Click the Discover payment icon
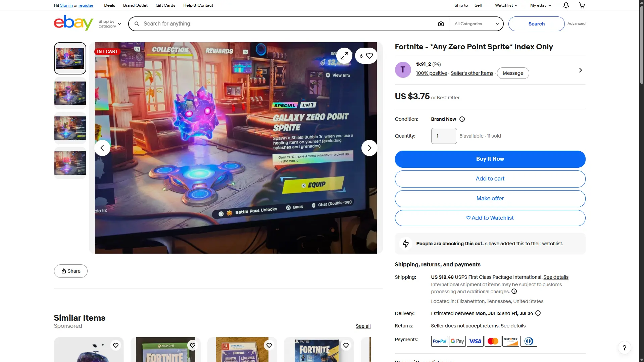Image resolution: width=644 pixels, height=362 pixels. coord(511,341)
